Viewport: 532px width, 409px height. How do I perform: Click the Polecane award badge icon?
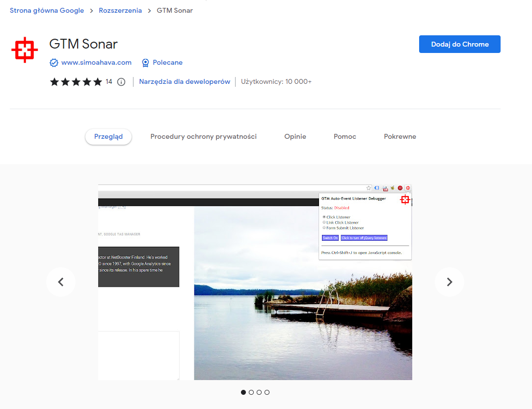tap(145, 63)
